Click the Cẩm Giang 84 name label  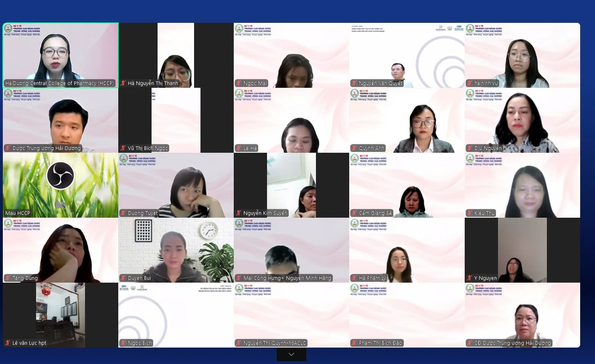click(375, 213)
